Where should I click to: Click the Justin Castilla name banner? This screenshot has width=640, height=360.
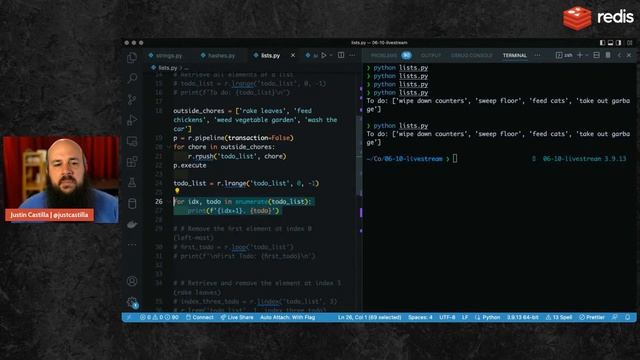click(49, 215)
